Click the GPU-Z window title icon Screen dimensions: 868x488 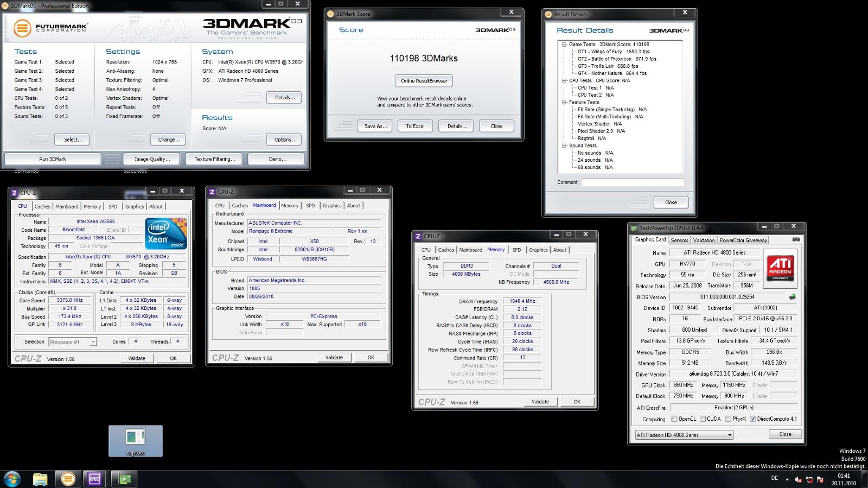[634, 227]
